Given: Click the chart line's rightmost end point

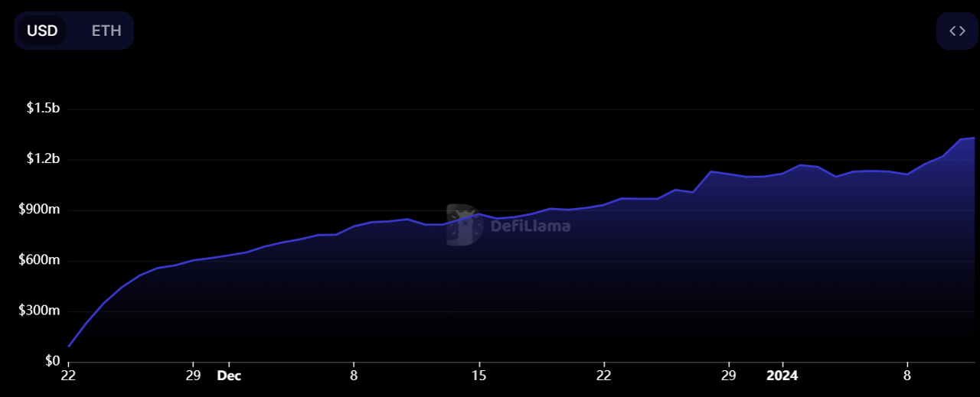Looking at the screenshot, I should tap(974, 138).
